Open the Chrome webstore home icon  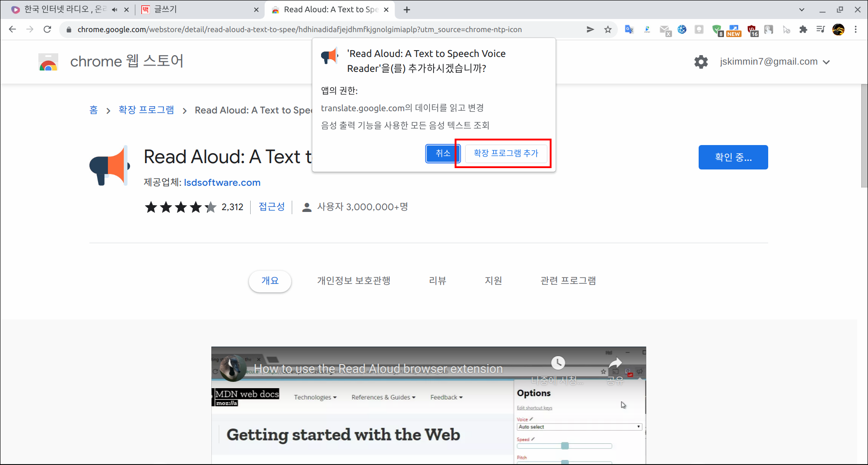[x=48, y=61]
